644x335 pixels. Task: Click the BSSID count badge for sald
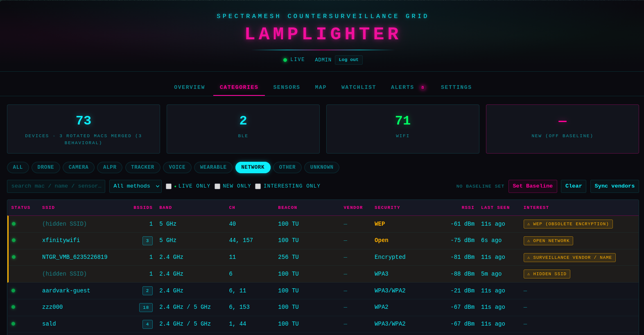147,324
